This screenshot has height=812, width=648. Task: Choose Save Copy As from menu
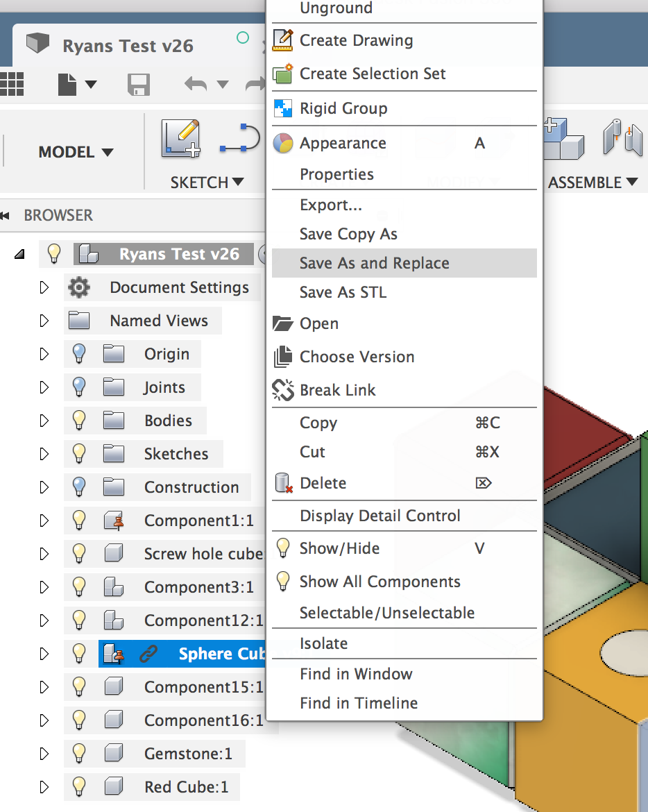tap(404, 234)
